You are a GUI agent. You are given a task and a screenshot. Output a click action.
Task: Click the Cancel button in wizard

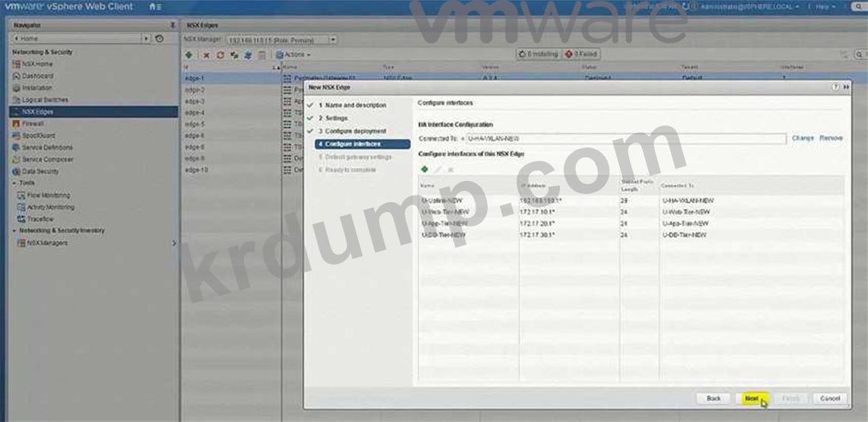coord(830,398)
